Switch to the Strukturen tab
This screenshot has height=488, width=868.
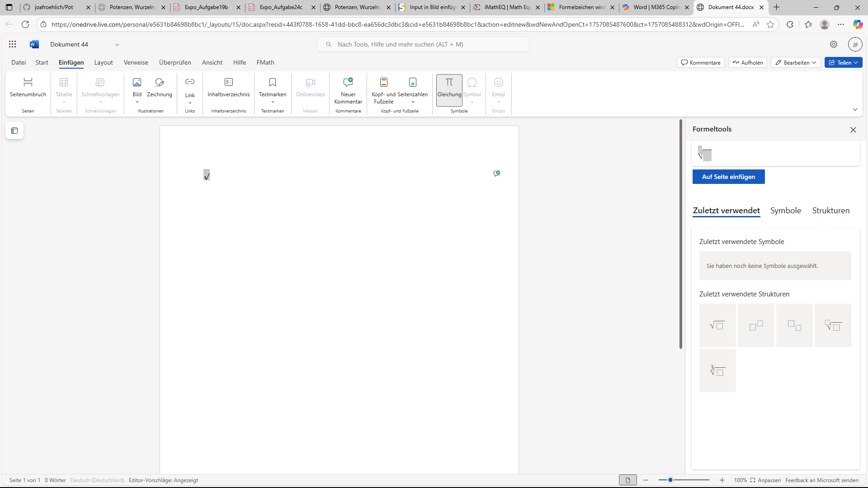click(x=831, y=211)
